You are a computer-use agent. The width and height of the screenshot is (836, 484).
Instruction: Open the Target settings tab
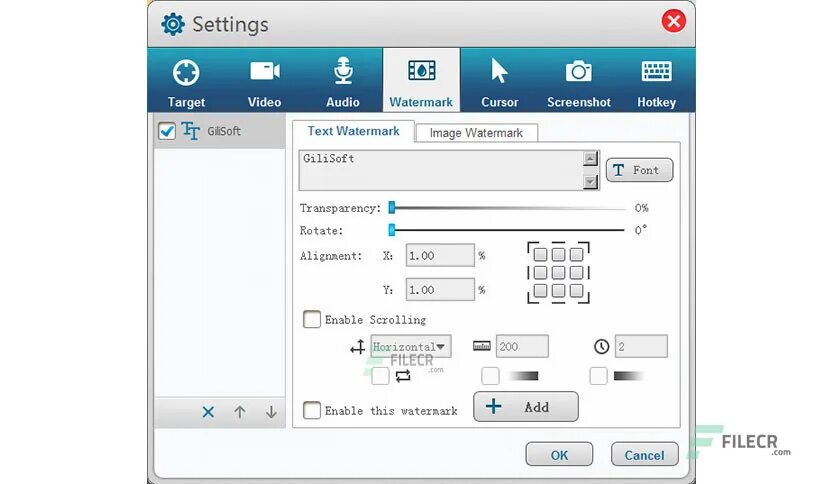[x=186, y=80]
